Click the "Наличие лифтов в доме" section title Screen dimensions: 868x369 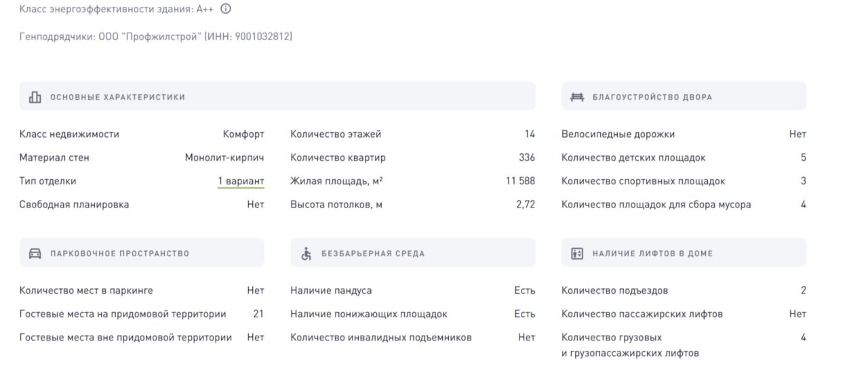pyautogui.click(x=652, y=254)
